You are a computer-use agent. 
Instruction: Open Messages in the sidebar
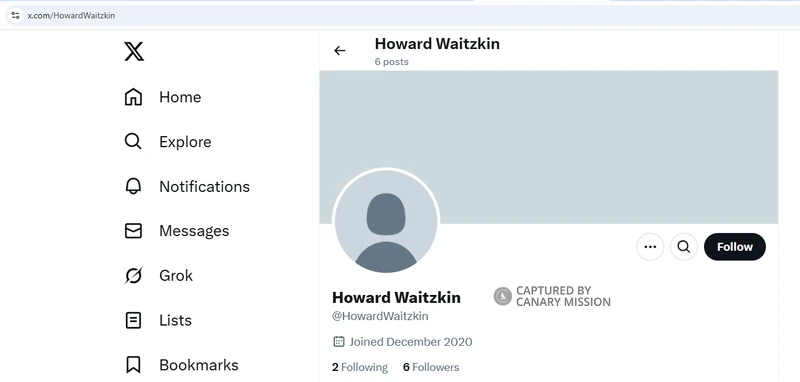pyautogui.click(x=177, y=231)
